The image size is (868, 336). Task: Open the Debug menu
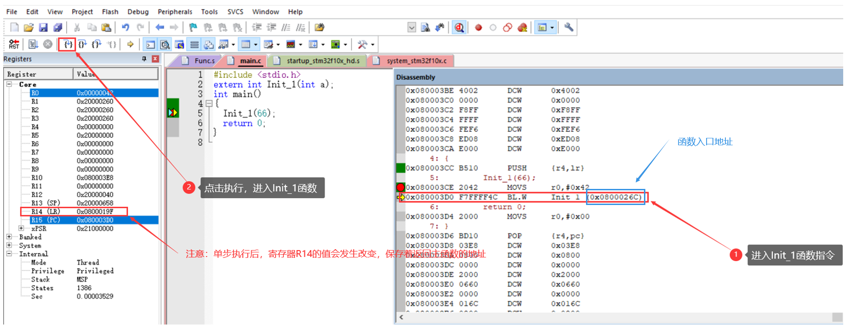tap(138, 11)
